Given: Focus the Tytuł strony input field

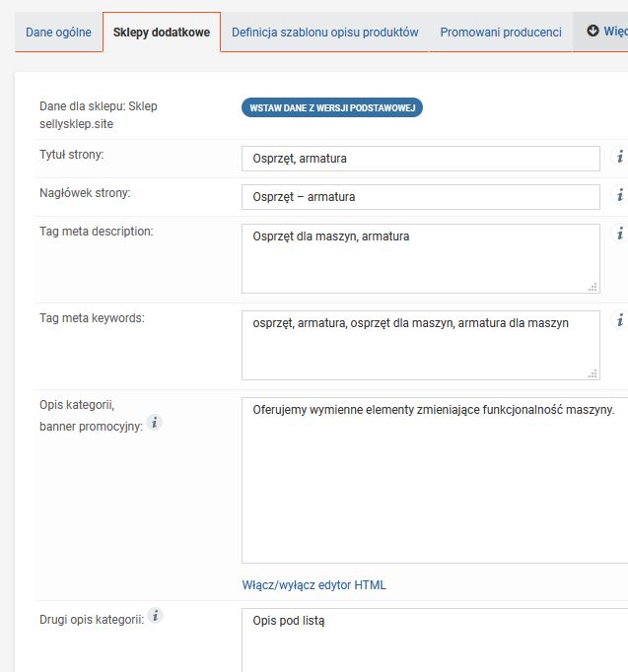Looking at the screenshot, I should point(420,159).
